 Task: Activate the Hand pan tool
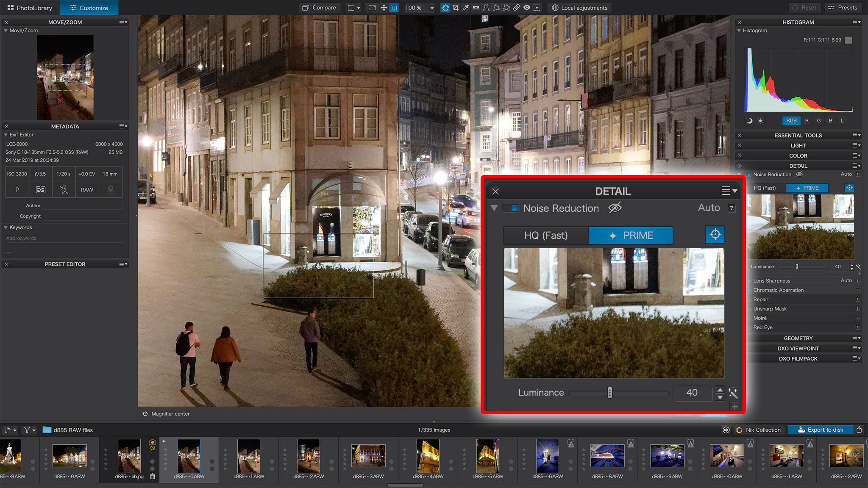pos(445,8)
